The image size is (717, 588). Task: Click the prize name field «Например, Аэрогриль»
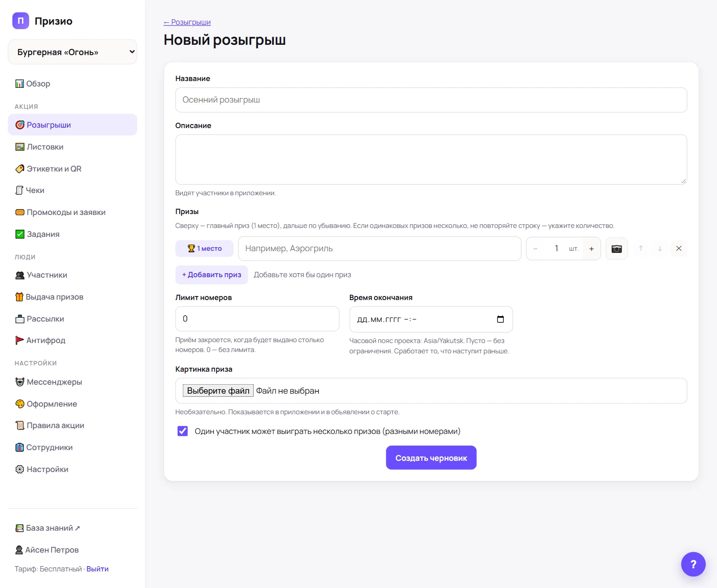(380, 249)
